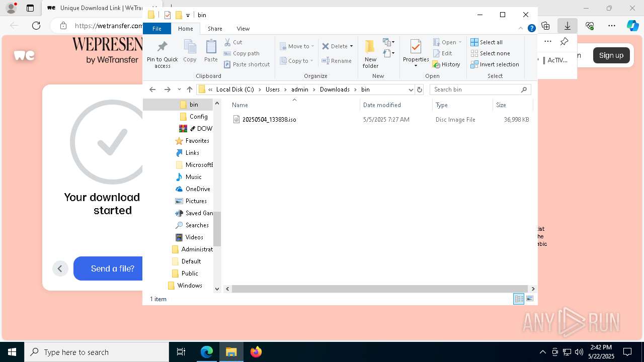Select Config folder in tree
Image resolution: width=644 pixels, height=362 pixels.
[x=193, y=117]
